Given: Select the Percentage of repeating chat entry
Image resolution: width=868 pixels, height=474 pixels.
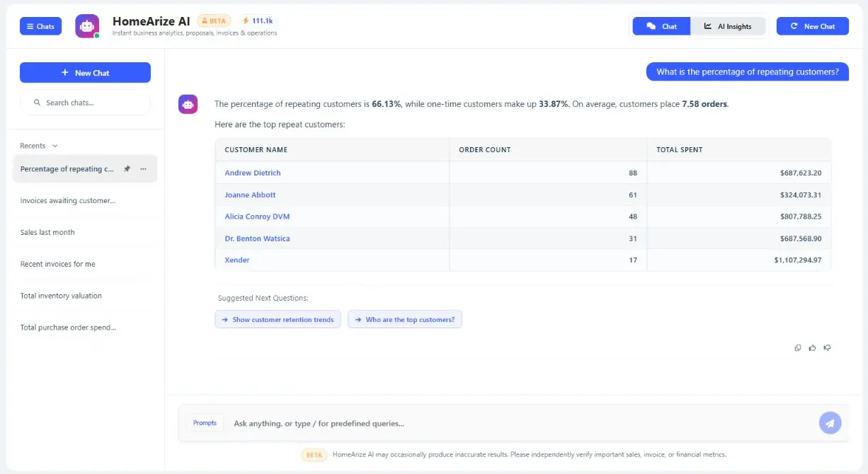Looking at the screenshot, I should [85, 169].
